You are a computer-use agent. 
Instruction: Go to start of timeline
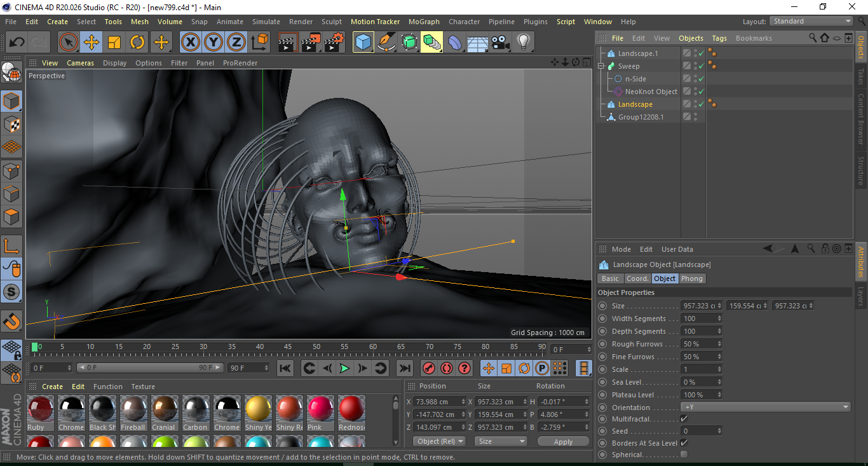pos(285,367)
